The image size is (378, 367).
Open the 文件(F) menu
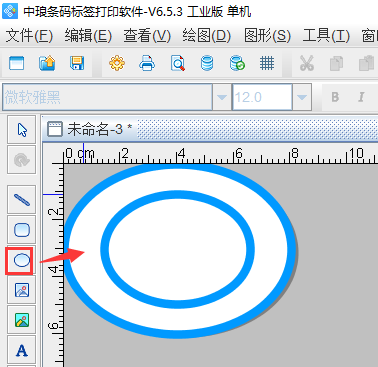pos(29,35)
